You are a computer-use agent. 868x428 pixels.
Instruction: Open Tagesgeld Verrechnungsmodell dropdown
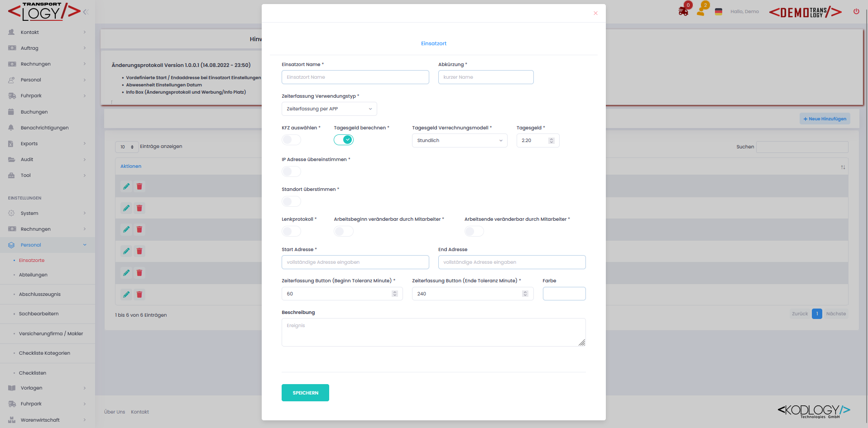(459, 141)
